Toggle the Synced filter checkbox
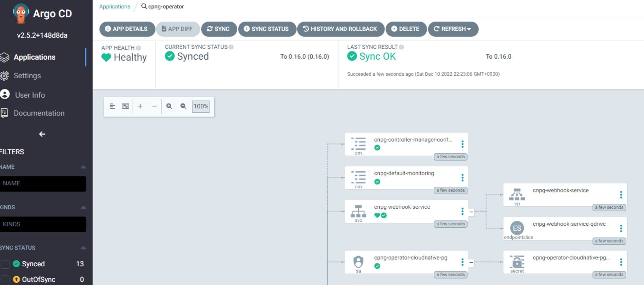 5,264
